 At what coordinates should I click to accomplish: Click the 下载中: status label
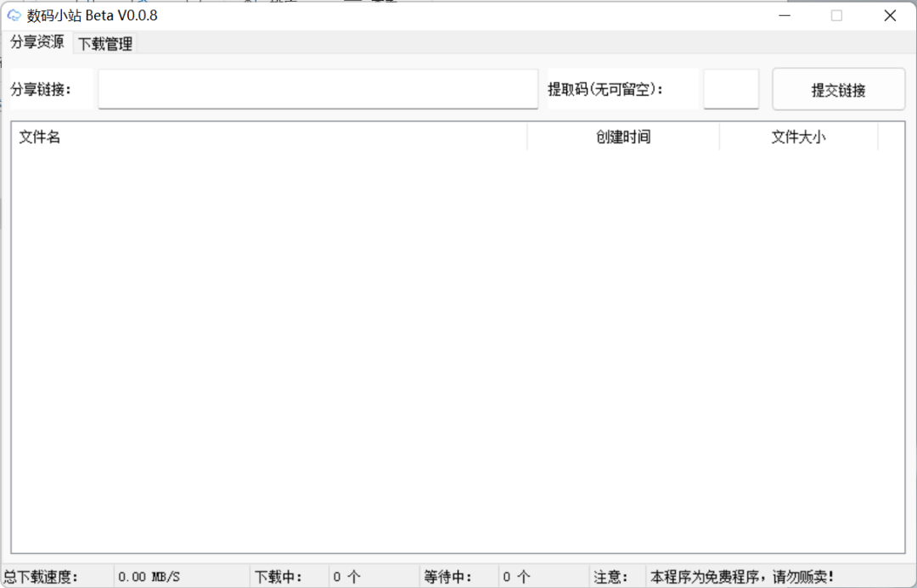coord(278,577)
